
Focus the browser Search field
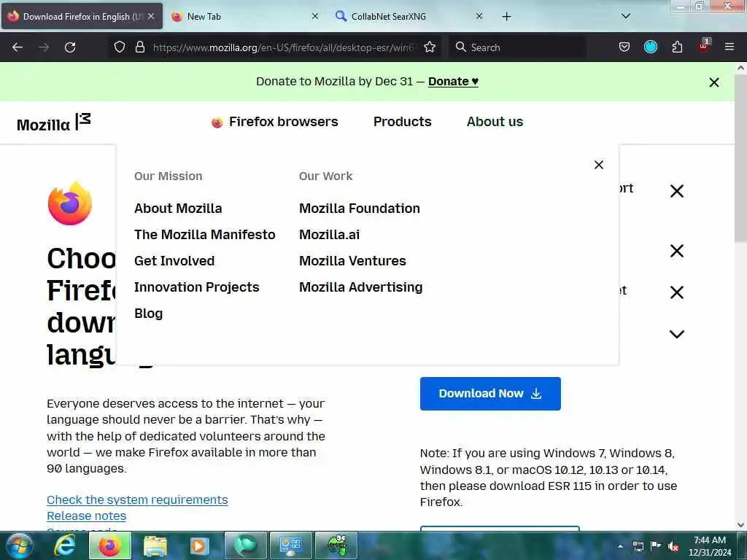point(517,47)
